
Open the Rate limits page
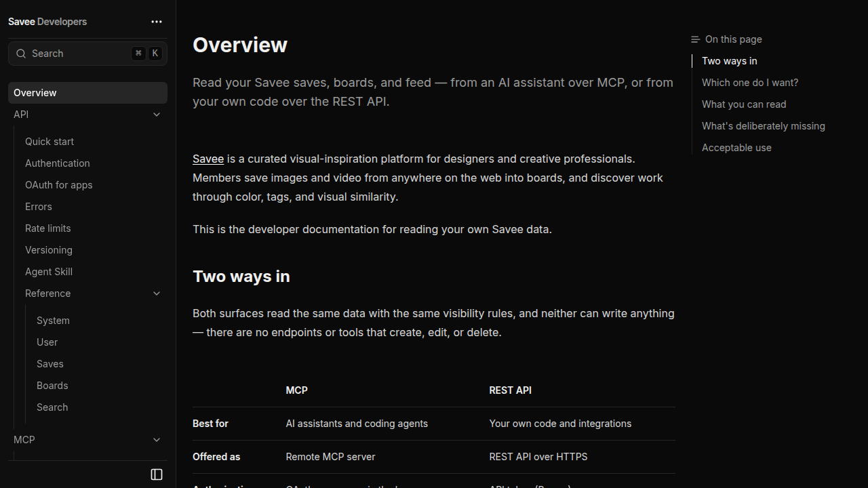(48, 228)
